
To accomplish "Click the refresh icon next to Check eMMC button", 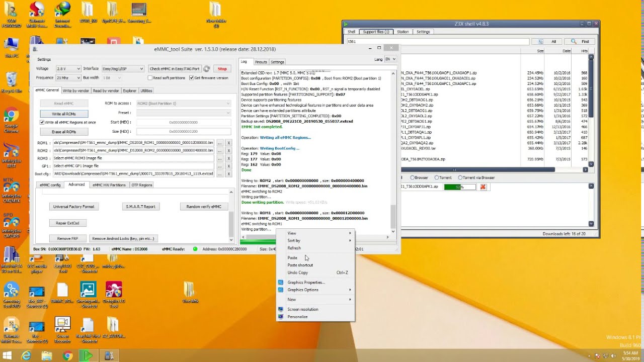I will coord(206,68).
